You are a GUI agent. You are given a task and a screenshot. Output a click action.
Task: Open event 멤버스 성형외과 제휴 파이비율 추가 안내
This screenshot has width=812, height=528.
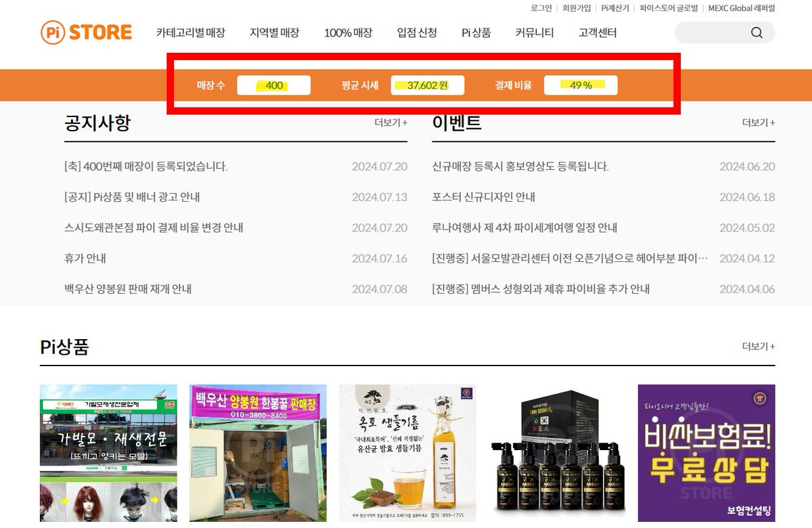[541, 288]
